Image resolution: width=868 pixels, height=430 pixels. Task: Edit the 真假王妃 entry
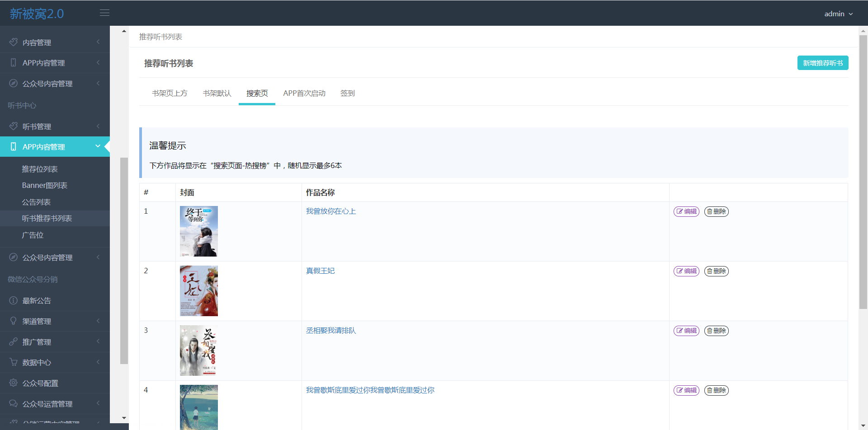click(686, 271)
